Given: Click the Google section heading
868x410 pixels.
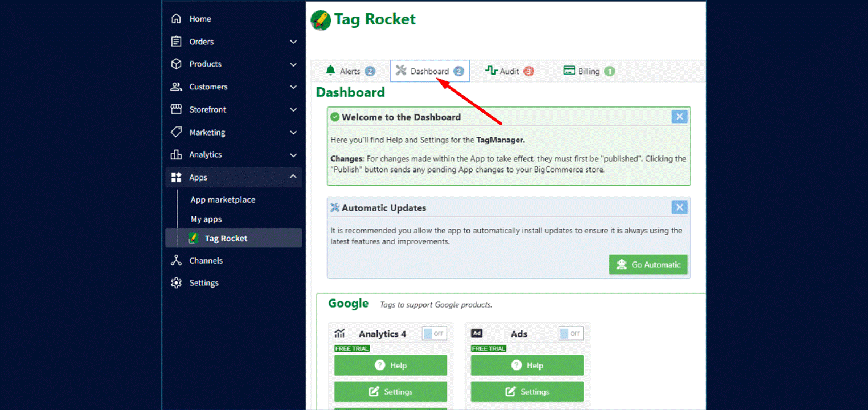Looking at the screenshot, I should [x=348, y=304].
